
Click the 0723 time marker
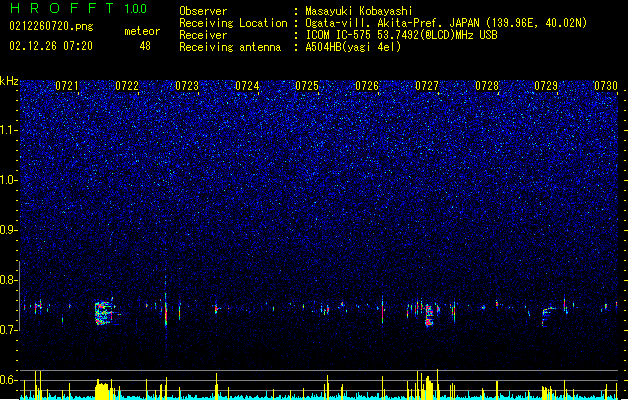click(x=187, y=86)
